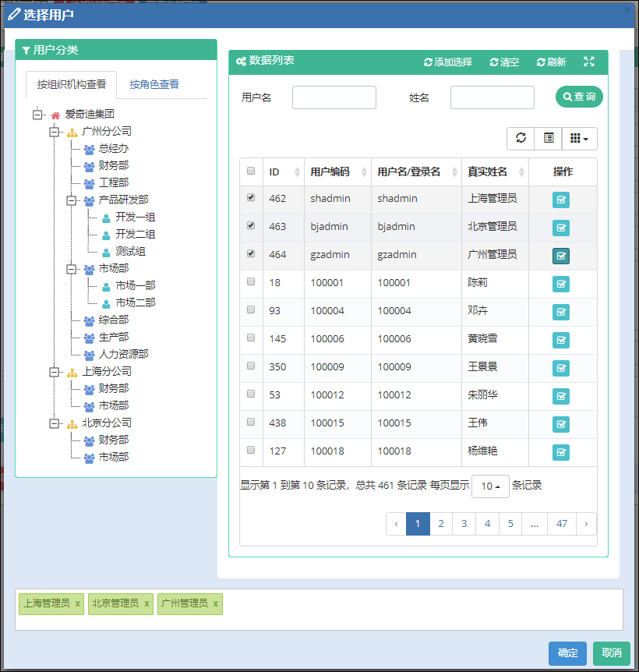Switch to the 按角色查看 tab

(x=154, y=84)
